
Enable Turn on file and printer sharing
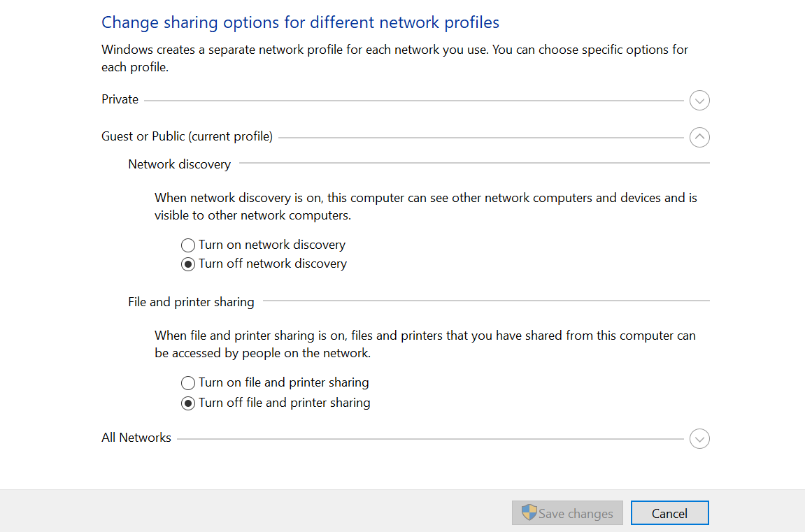[187, 382]
